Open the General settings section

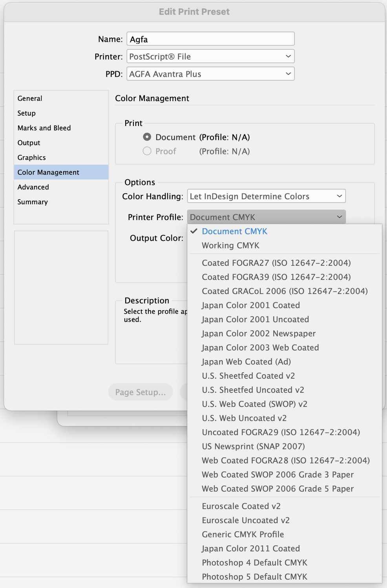pyautogui.click(x=30, y=98)
